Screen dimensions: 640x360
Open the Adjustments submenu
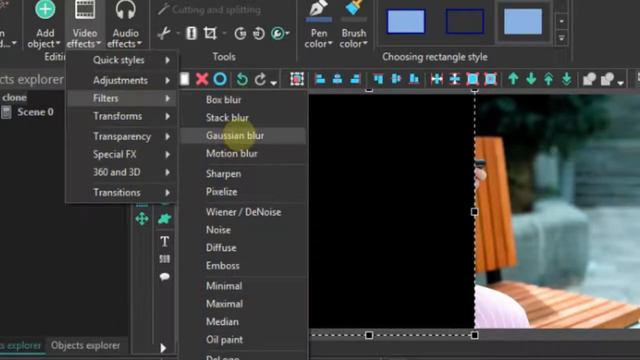coord(122,80)
